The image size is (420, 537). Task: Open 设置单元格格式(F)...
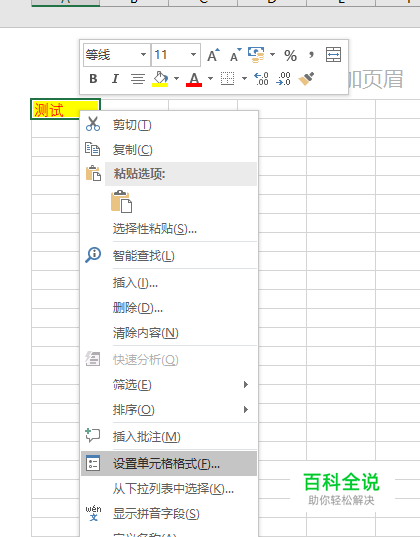[x=169, y=464]
